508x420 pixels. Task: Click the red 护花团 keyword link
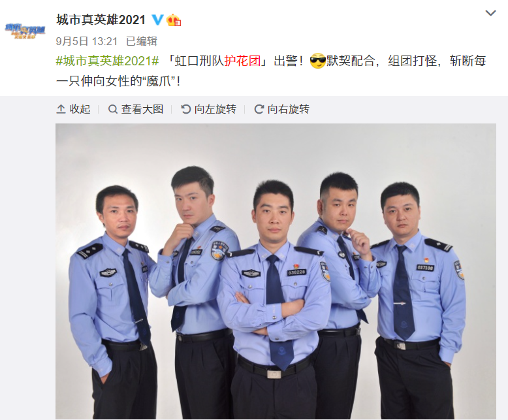pyautogui.click(x=242, y=61)
